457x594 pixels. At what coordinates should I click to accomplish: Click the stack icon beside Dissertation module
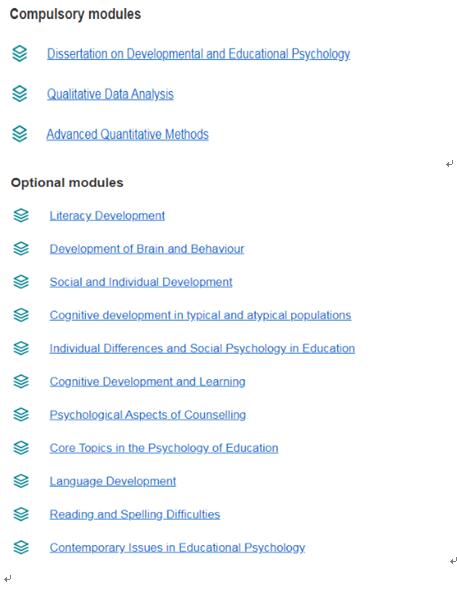pos(20,53)
